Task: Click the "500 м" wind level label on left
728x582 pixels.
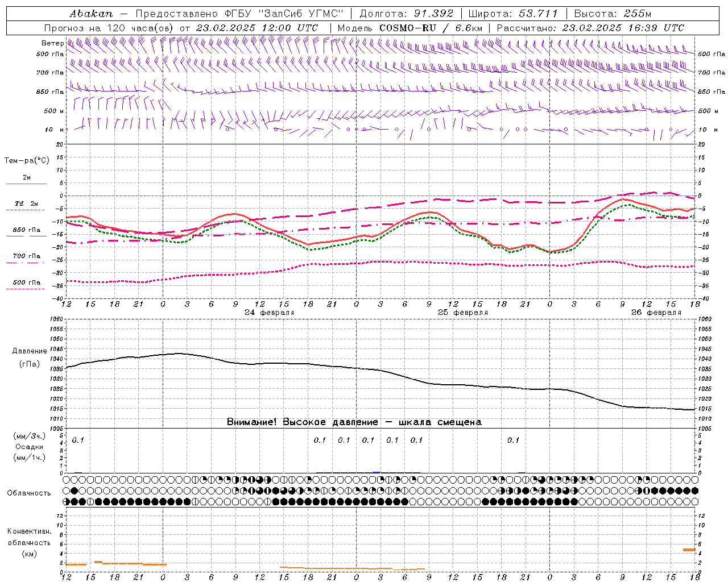Action: [54, 111]
